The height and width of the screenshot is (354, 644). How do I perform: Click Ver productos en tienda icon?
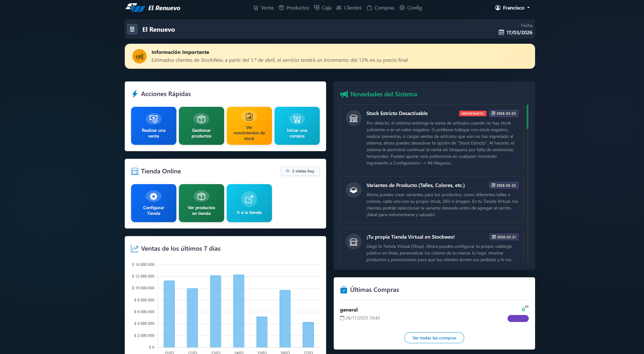coord(201,196)
